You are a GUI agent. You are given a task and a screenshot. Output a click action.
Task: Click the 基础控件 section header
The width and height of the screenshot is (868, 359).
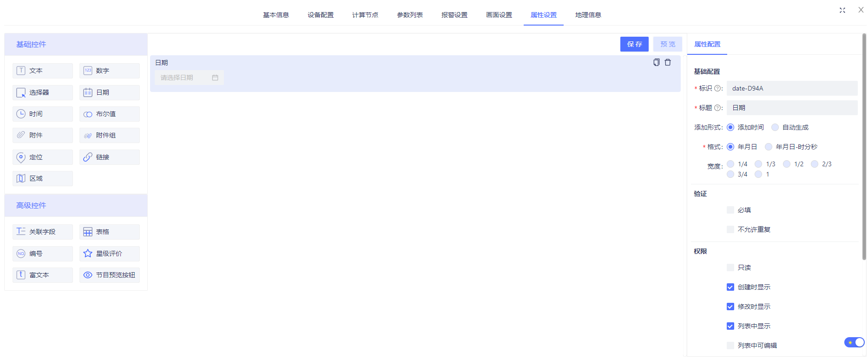pyautogui.click(x=76, y=45)
